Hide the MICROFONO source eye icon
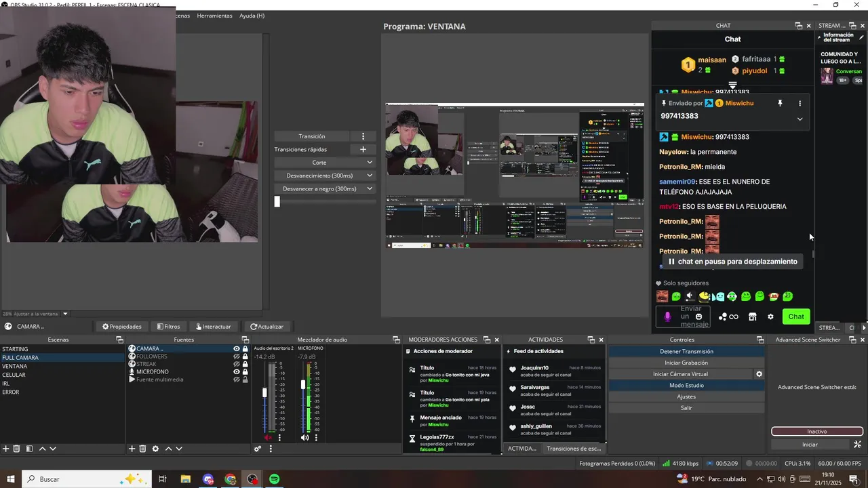The height and width of the screenshot is (488, 868). tap(237, 371)
